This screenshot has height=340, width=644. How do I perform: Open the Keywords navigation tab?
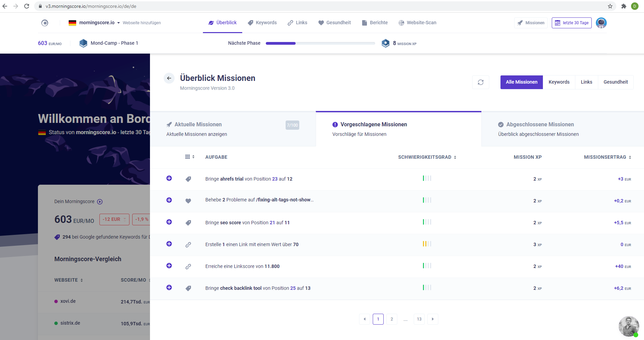point(262,23)
